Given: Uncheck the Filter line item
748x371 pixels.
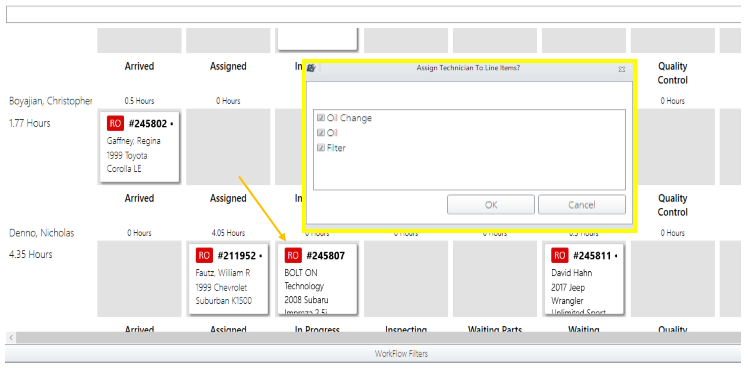Looking at the screenshot, I should 321,148.
